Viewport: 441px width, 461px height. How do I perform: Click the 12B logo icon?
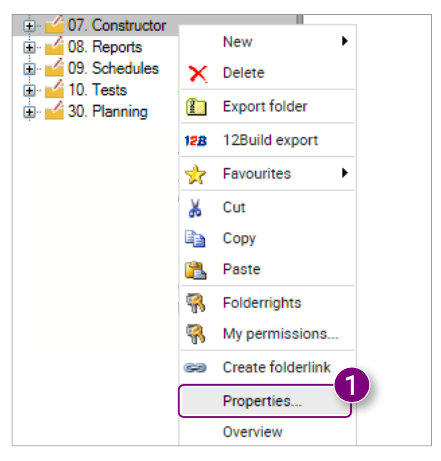[196, 141]
